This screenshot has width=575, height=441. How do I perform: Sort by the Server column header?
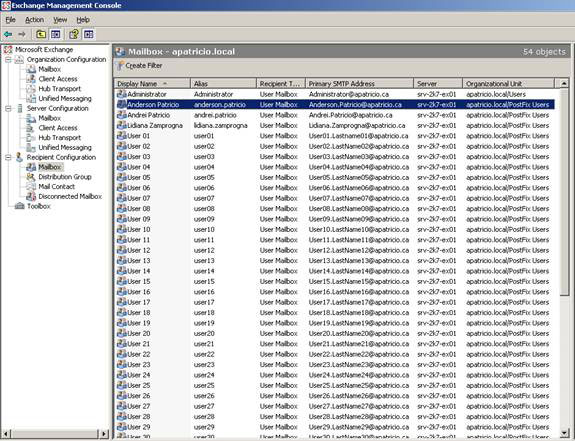438,84
